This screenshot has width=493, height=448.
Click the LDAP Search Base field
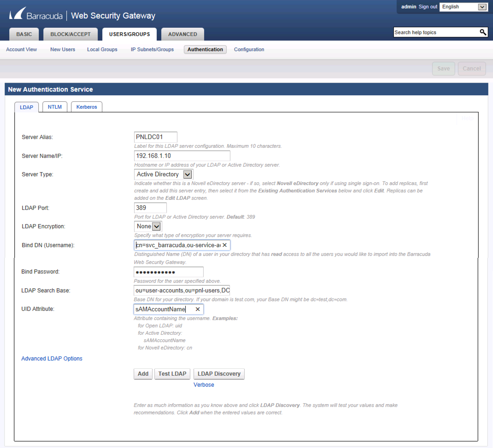(x=182, y=290)
